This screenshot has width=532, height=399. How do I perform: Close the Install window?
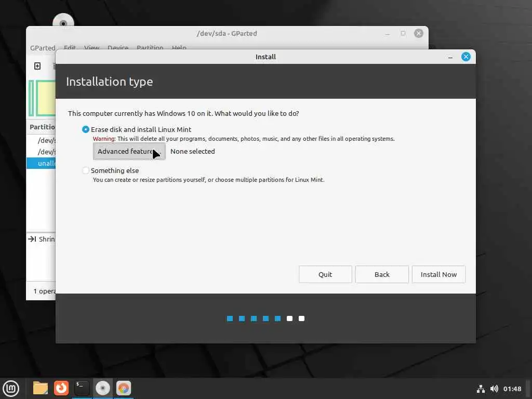pyautogui.click(x=466, y=57)
